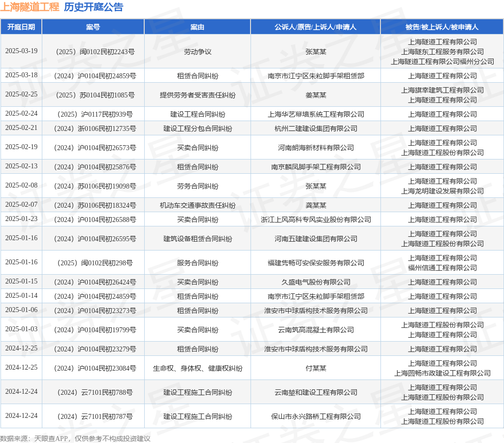Select case number (2024)沪0104民初26588号
Image resolution: width=504 pixels, height=443 pixels.
95,220
